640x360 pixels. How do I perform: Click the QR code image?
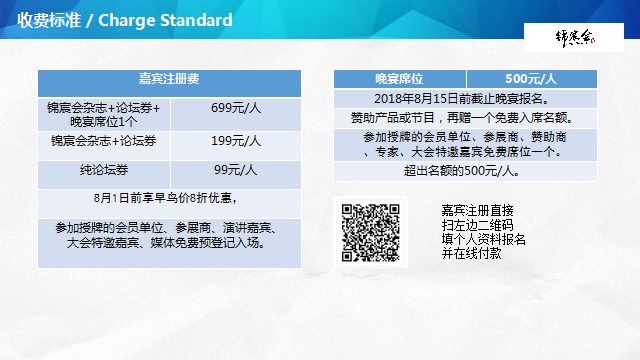pyautogui.click(x=370, y=232)
